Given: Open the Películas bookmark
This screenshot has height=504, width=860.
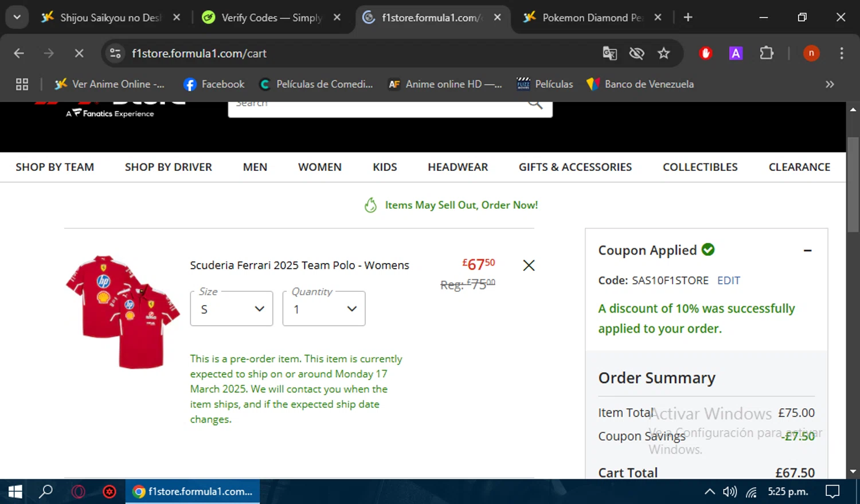Looking at the screenshot, I should coord(545,84).
